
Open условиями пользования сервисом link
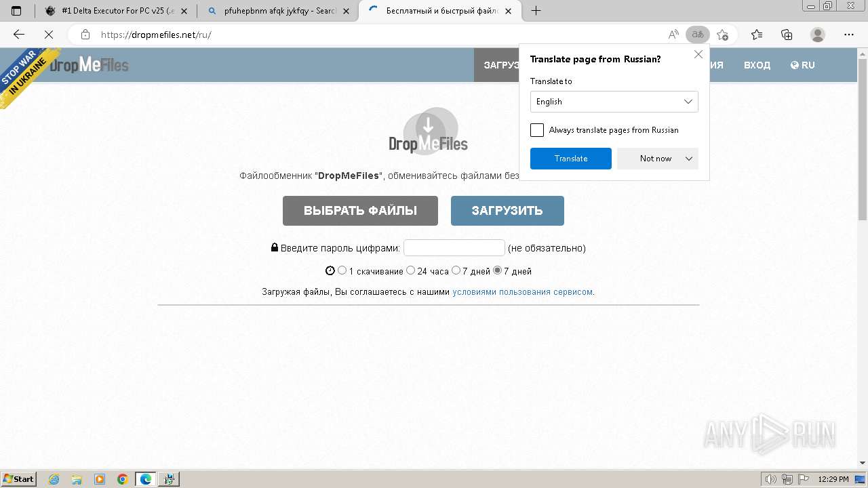coord(523,292)
